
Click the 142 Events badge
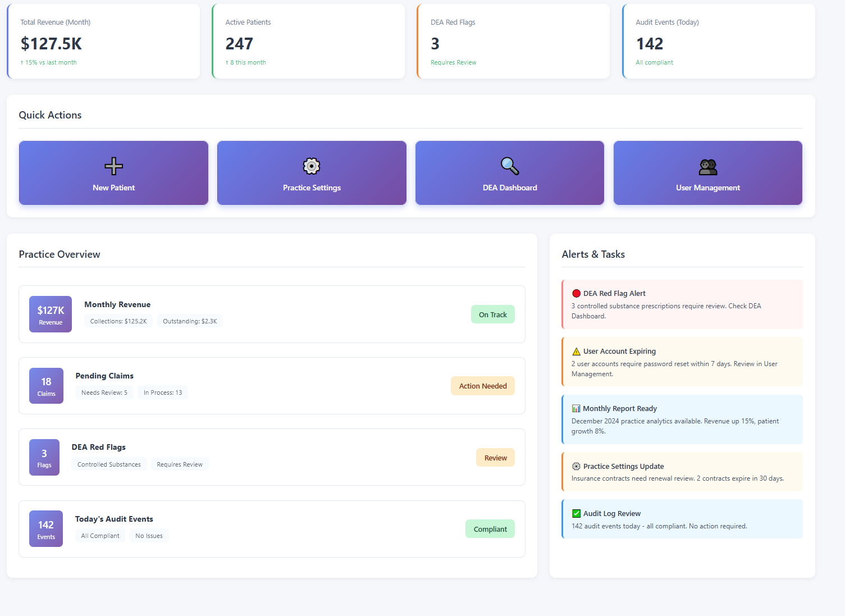(45, 528)
